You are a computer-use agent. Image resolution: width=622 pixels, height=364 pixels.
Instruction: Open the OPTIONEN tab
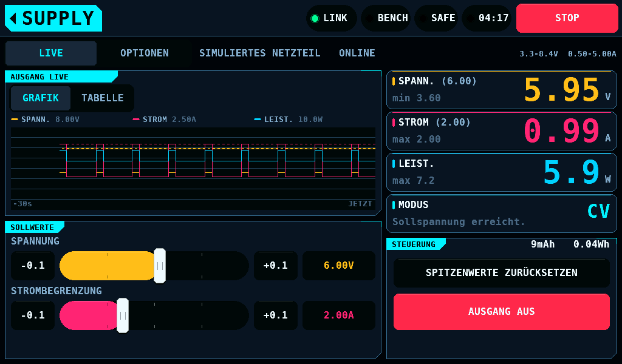pyautogui.click(x=145, y=53)
